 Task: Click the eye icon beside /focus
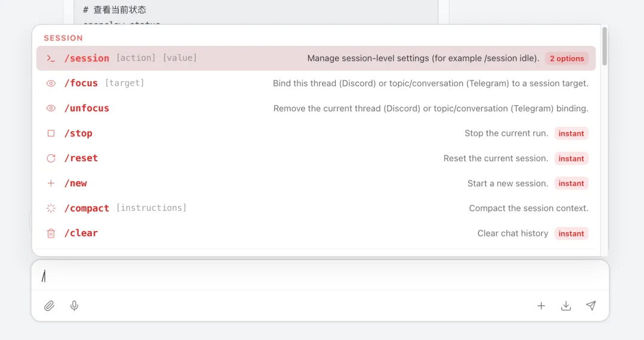coord(51,83)
